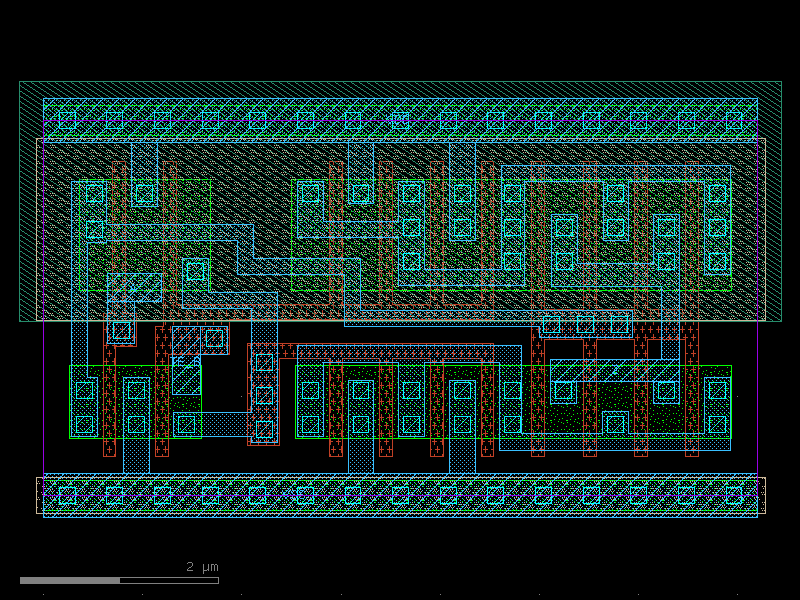Click the green hatched n-well border region
Viewport: 800px width, 600px height.
[x=401, y=202]
